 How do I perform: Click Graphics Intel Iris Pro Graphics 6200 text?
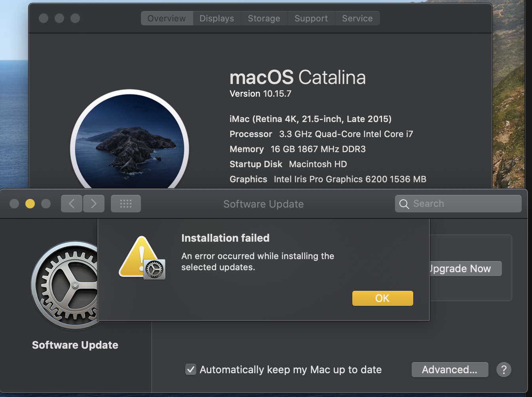coord(328,179)
